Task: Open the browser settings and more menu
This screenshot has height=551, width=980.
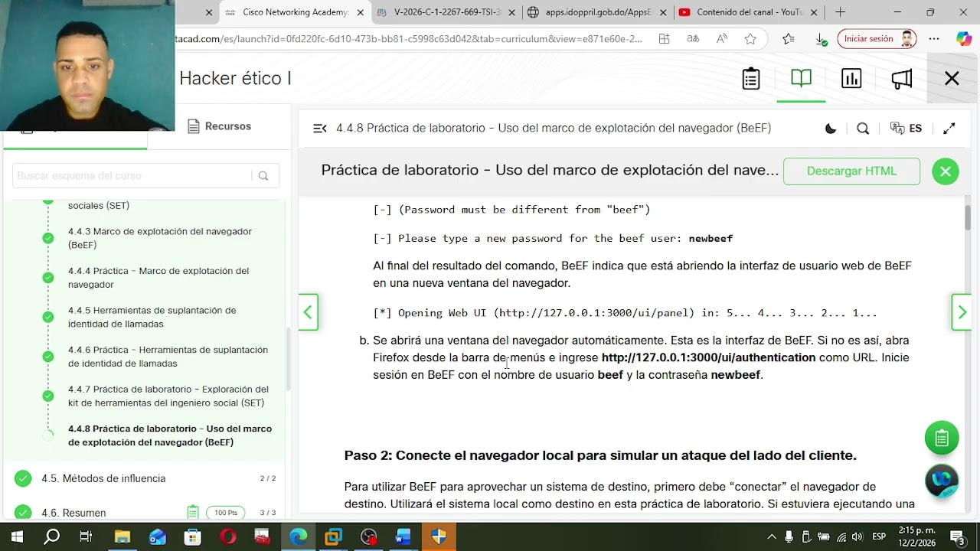Action: pyautogui.click(x=934, y=39)
